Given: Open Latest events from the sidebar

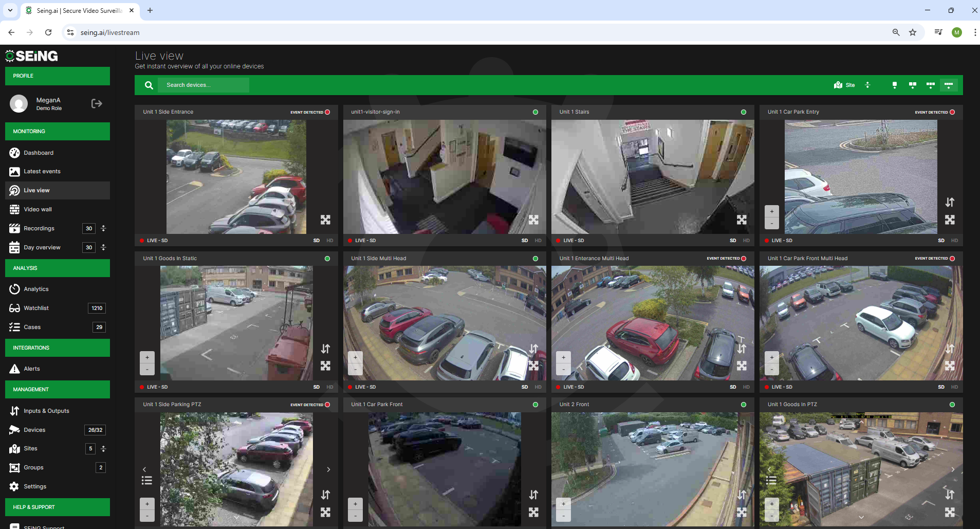Looking at the screenshot, I should (x=42, y=171).
